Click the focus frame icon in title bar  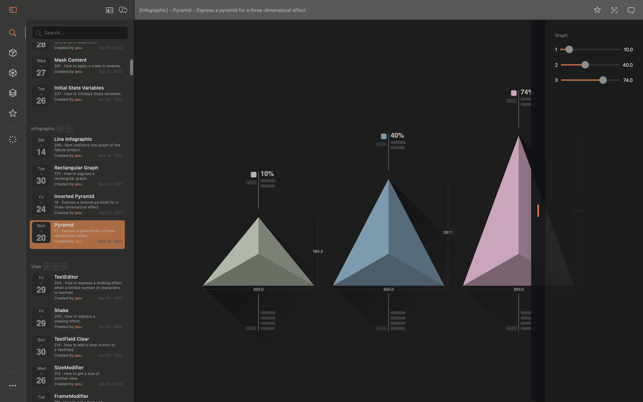(x=614, y=10)
